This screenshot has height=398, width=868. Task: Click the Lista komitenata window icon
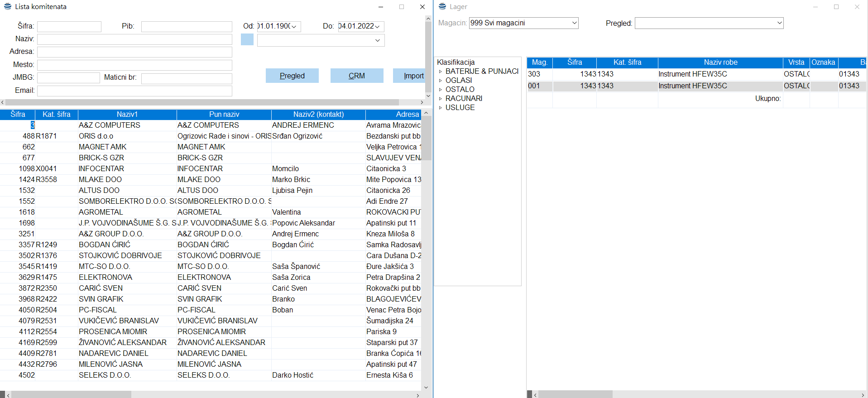pyautogui.click(x=7, y=6)
